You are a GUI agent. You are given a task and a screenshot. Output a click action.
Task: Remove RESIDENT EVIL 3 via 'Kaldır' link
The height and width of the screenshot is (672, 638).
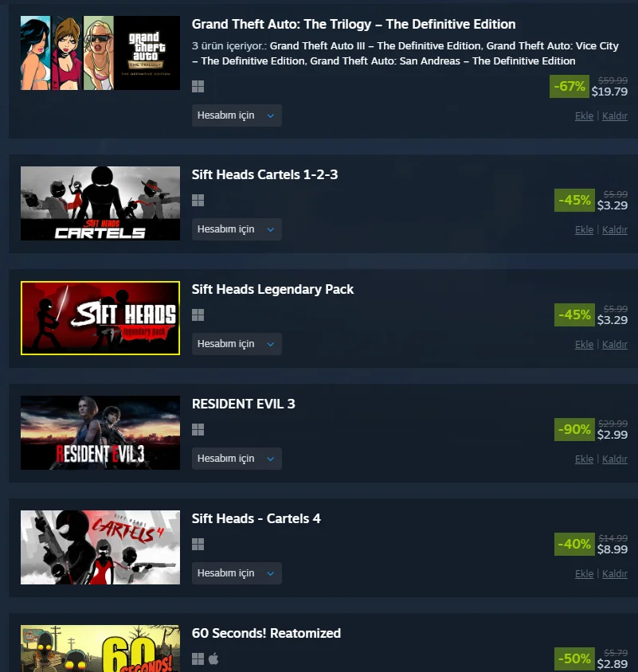pos(614,459)
